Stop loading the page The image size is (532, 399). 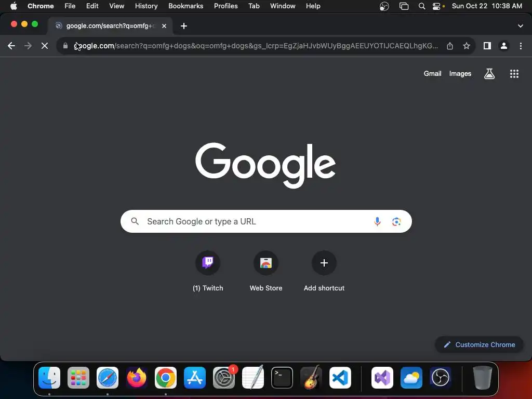(45, 46)
